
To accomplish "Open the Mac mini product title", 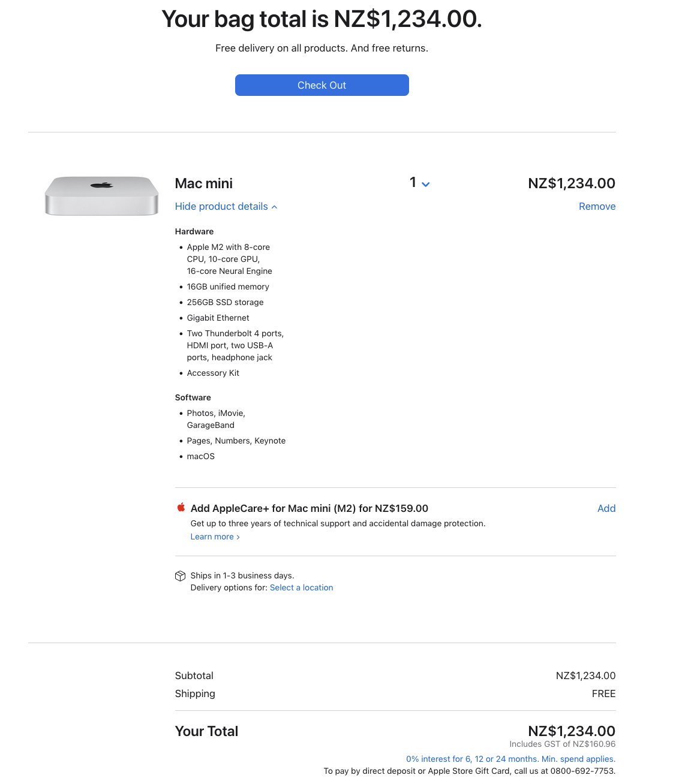I will pos(203,183).
